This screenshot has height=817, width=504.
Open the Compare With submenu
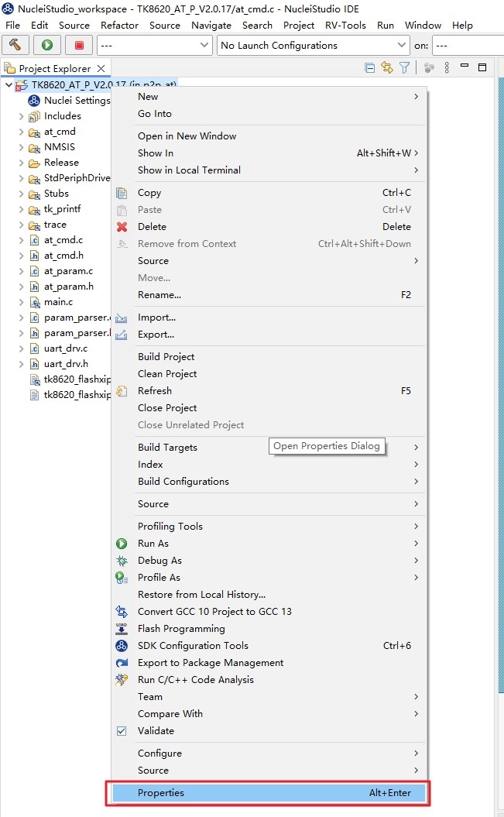pos(269,714)
